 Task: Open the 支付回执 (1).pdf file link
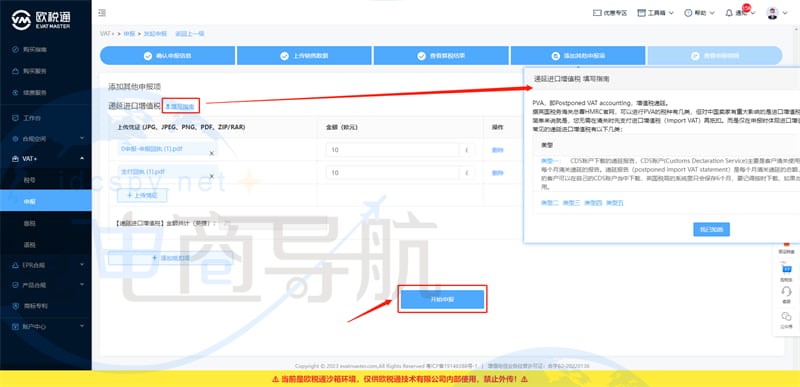(143, 172)
